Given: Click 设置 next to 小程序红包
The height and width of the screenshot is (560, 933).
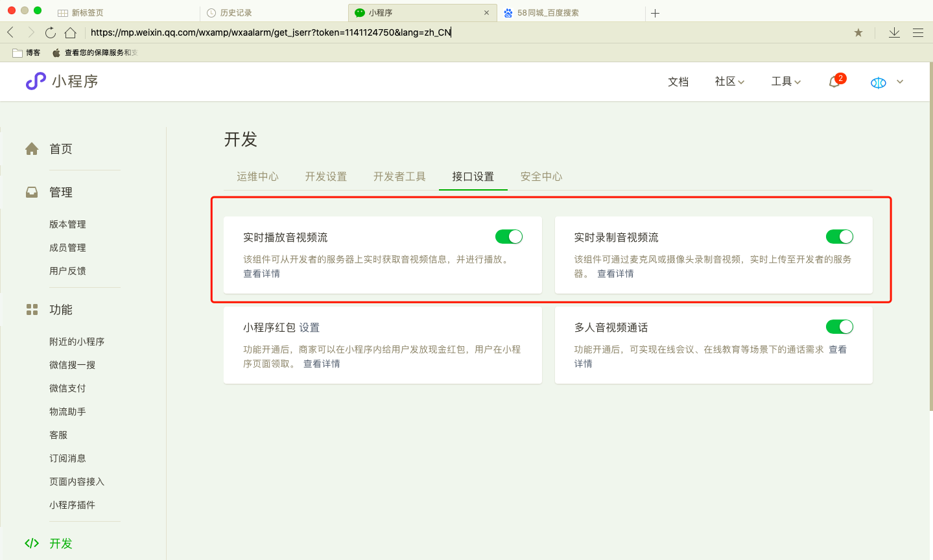Looking at the screenshot, I should pyautogui.click(x=309, y=327).
